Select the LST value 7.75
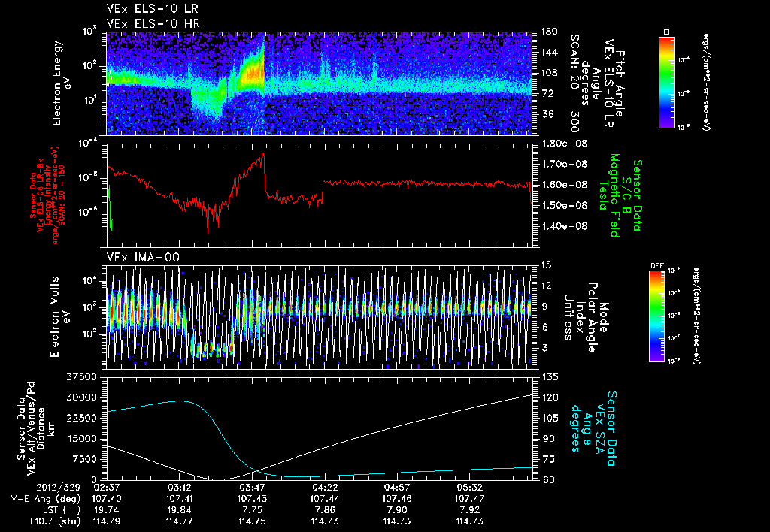The height and width of the screenshot is (532, 770). (252, 510)
